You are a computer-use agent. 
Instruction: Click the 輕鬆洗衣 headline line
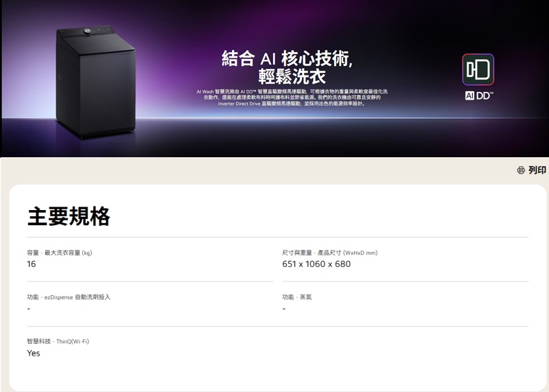click(x=292, y=77)
